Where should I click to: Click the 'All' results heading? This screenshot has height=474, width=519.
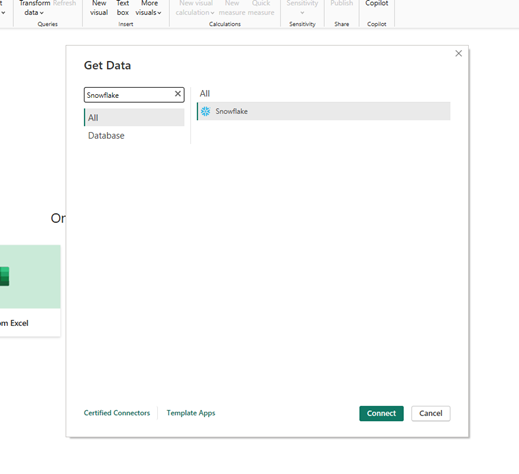click(205, 93)
